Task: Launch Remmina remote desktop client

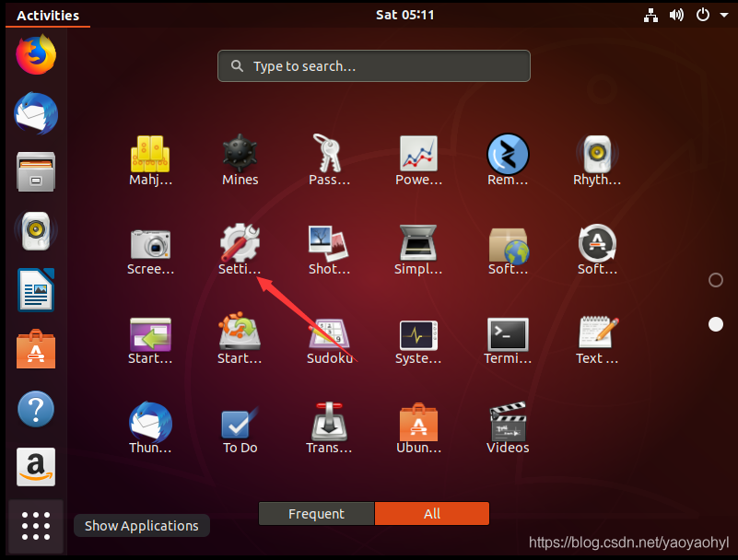Action: [508, 160]
